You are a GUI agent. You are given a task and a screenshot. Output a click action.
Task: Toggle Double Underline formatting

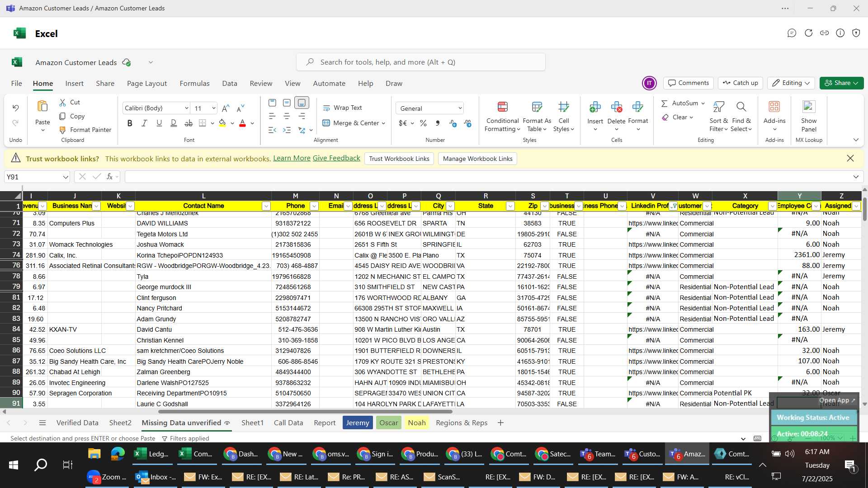point(174,123)
